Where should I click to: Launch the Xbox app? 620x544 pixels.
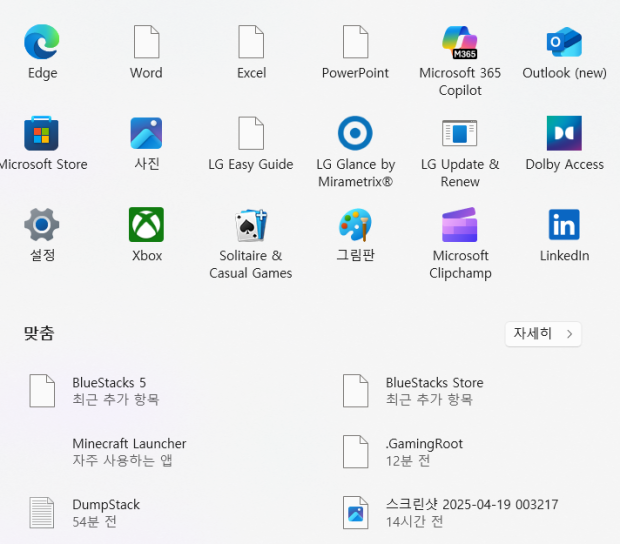pyautogui.click(x=146, y=225)
